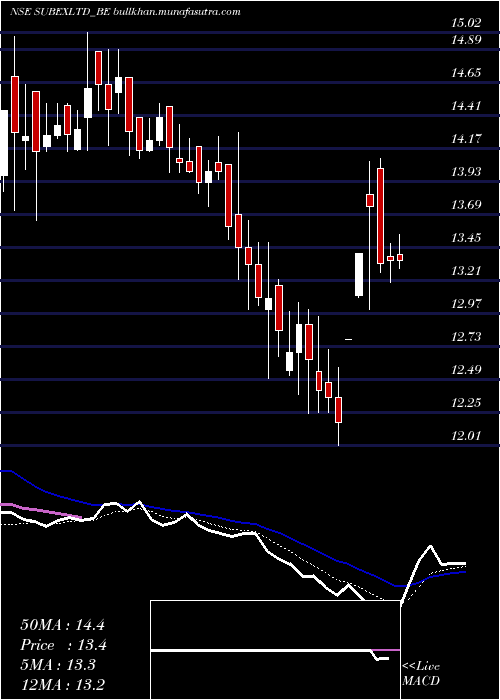500x700 pixels.
Task: Click the 13.45 price axis label
Action: point(467,238)
